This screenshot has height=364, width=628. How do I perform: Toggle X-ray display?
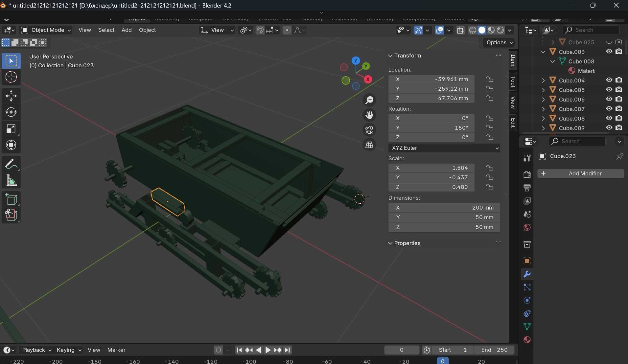tap(461, 30)
